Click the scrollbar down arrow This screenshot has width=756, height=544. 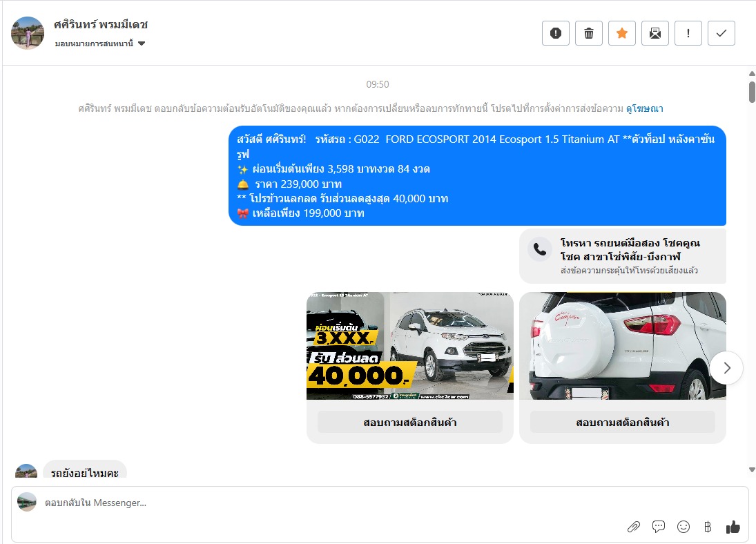(752, 469)
